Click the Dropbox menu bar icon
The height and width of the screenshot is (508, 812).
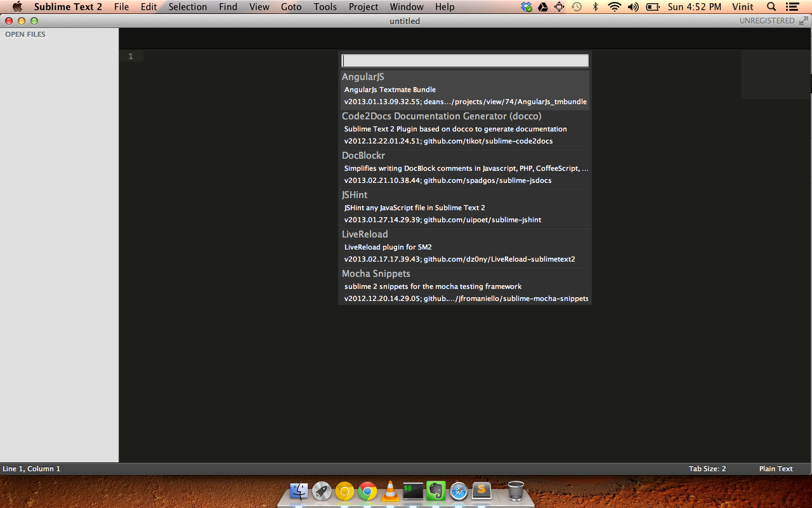[527, 7]
